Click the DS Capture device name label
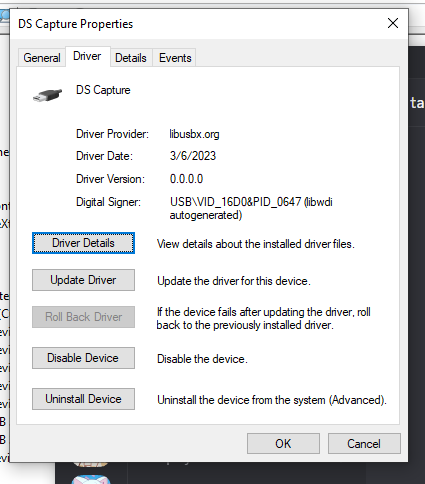This screenshot has height=484, width=425. [103, 90]
